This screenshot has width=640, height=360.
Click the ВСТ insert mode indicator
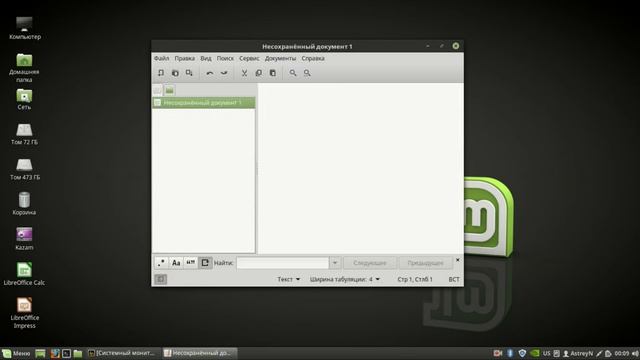(x=454, y=279)
